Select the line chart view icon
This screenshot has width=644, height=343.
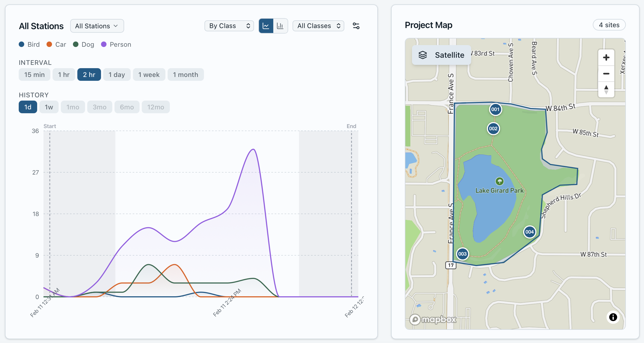[x=266, y=26]
